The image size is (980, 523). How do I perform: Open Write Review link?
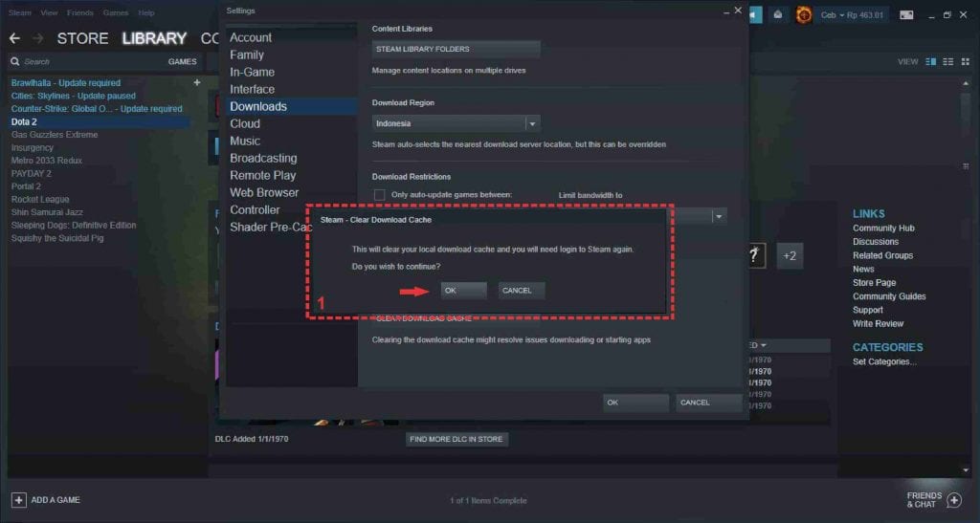pos(878,324)
